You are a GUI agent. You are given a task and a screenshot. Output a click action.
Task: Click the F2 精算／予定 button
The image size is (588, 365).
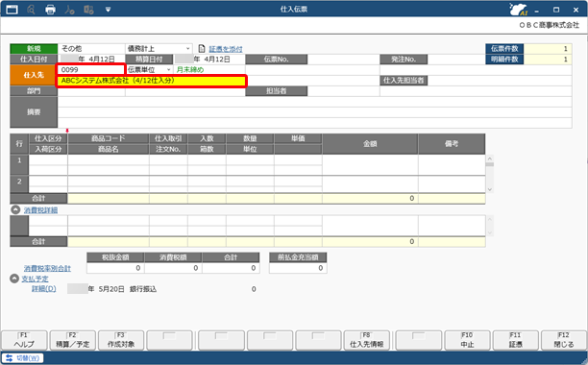(73, 340)
